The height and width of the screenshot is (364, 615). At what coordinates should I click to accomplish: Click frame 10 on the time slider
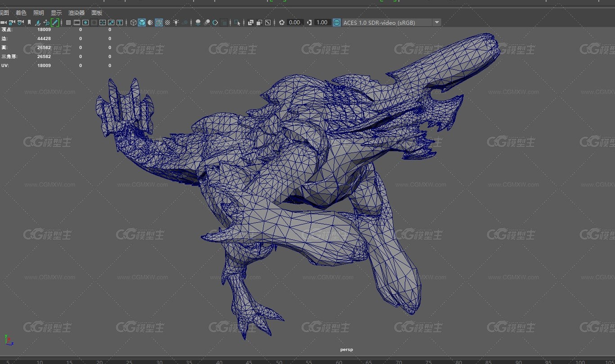pos(40,362)
